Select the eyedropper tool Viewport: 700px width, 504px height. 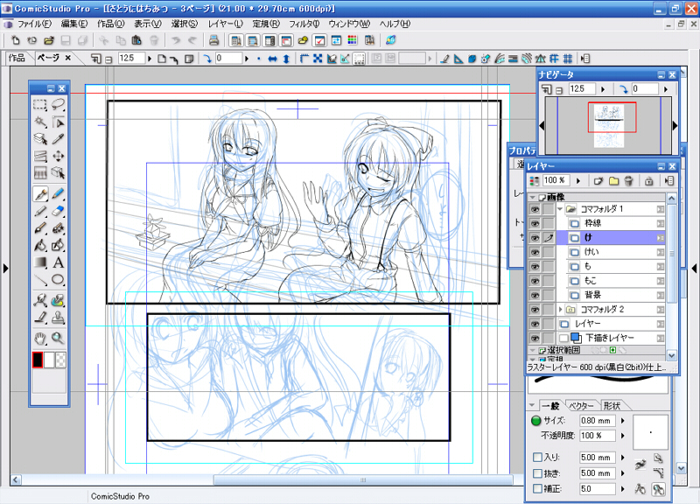pos(58,139)
